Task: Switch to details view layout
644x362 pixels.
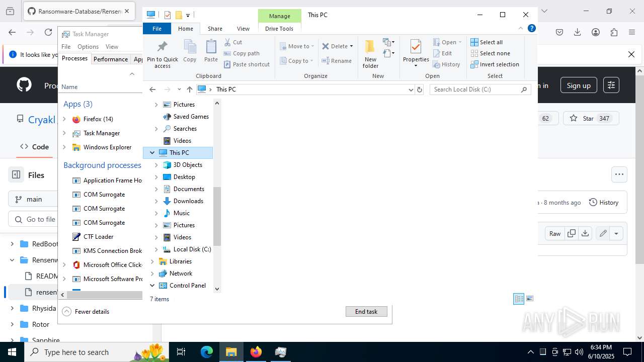Action: [519, 299]
